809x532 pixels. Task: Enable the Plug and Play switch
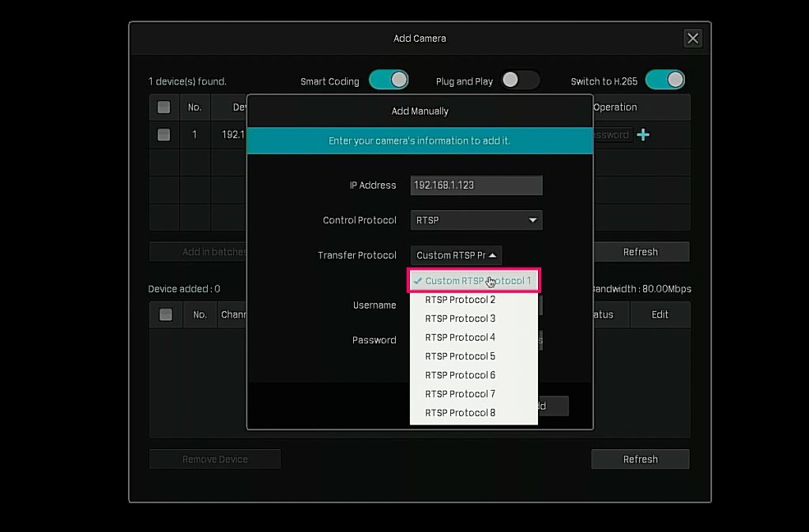tap(520, 81)
